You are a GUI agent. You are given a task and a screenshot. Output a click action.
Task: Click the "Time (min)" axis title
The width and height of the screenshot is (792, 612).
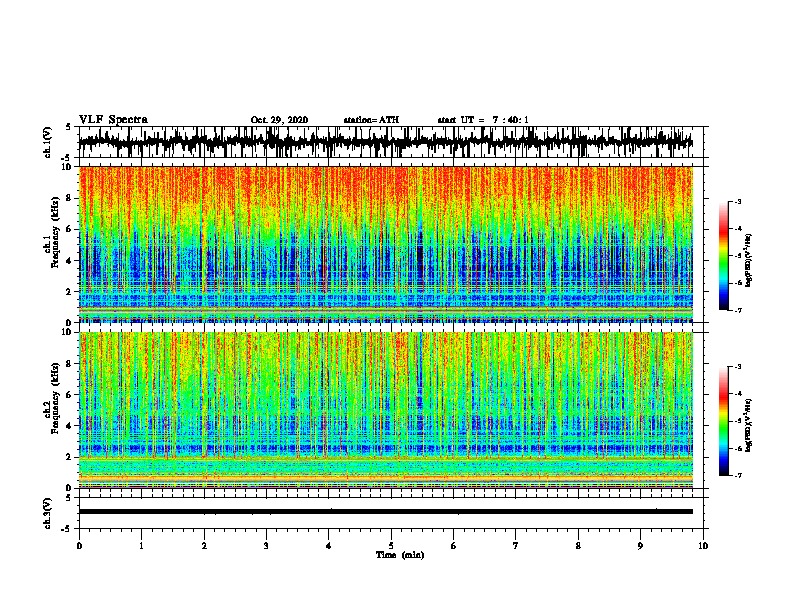(x=400, y=555)
